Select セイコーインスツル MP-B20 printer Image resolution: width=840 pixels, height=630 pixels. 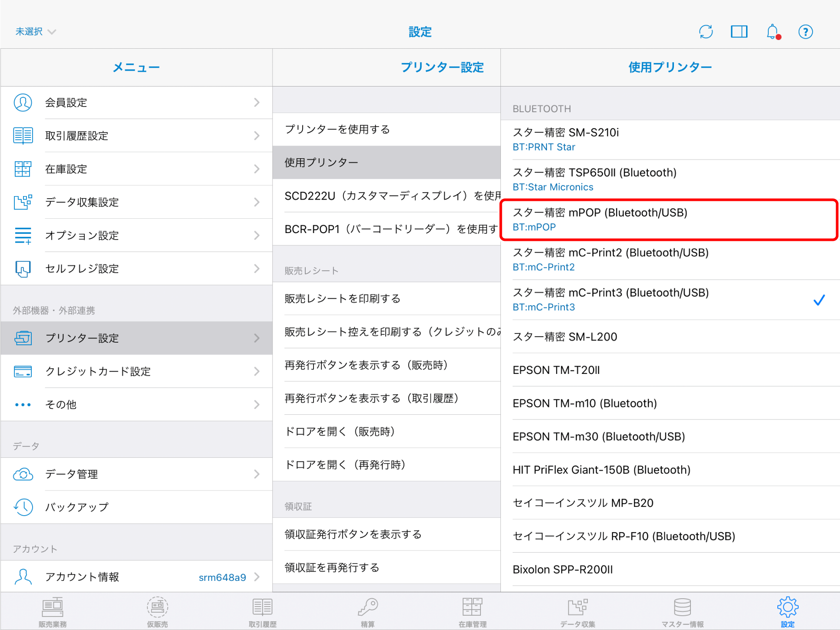pos(670,503)
